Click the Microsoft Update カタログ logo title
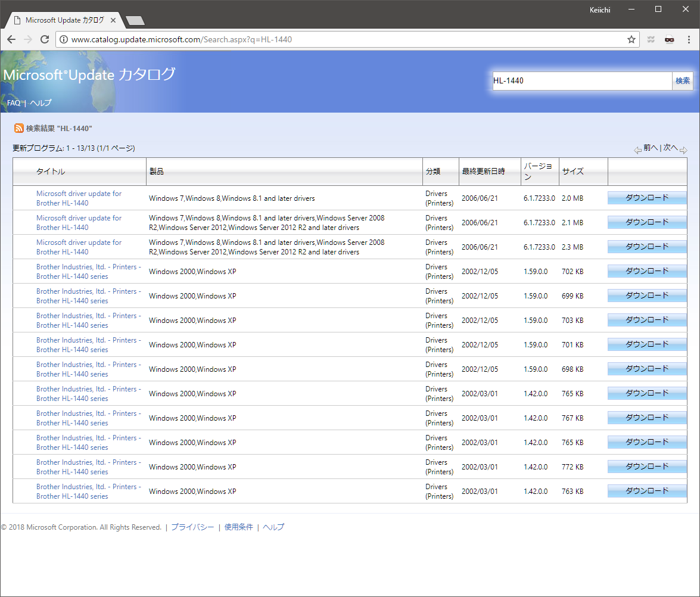This screenshot has width=700, height=597. point(89,74)
